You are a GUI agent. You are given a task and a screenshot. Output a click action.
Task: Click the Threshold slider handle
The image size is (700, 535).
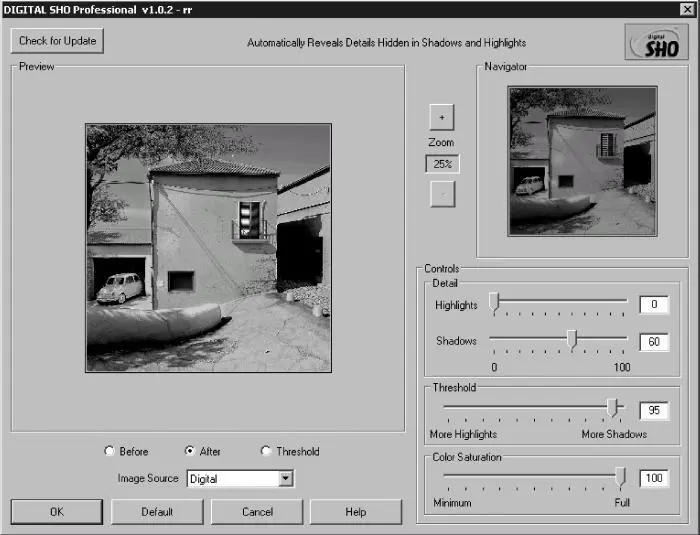[613, 407]
